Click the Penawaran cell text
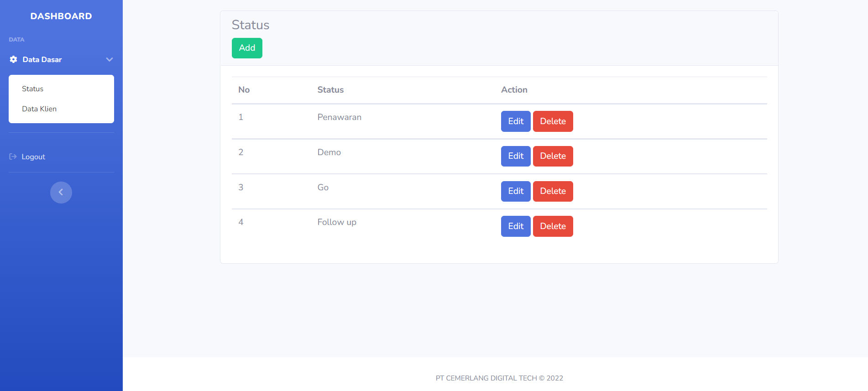The height and width of the screenshot is (391, 868). point(339,117)
